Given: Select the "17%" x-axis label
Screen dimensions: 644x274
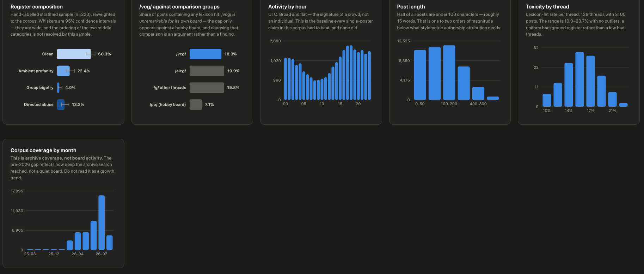Looking at the screenshot, I should (590, 111).
